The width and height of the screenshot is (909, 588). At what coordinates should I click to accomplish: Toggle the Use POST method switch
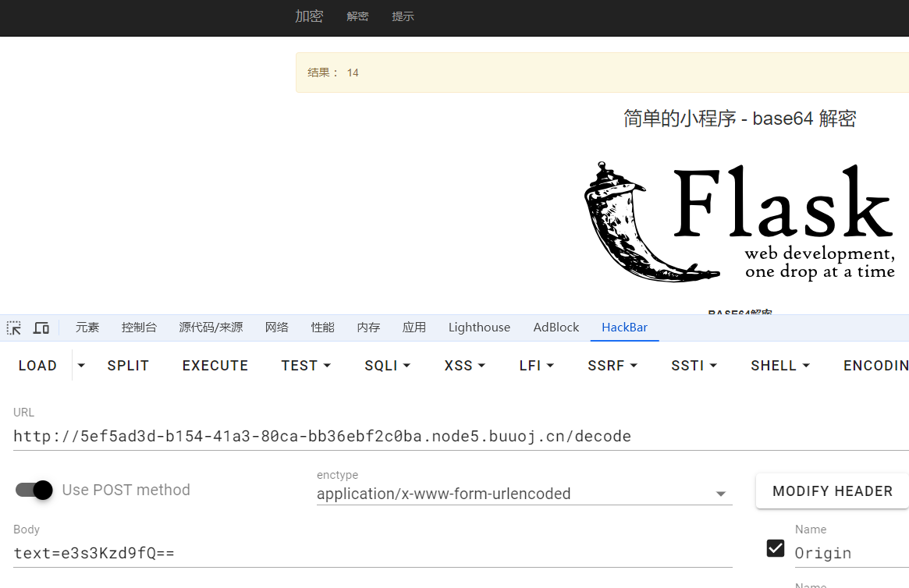coord(34,490)
